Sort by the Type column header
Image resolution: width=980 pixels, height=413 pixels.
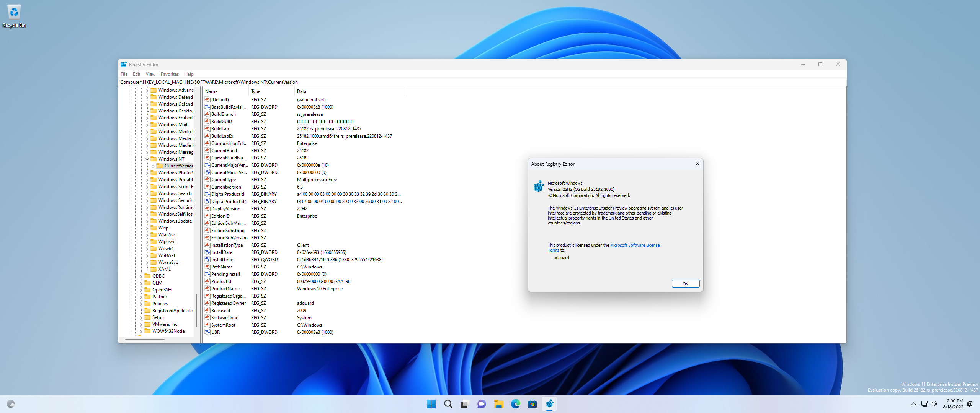pos(271,91)
